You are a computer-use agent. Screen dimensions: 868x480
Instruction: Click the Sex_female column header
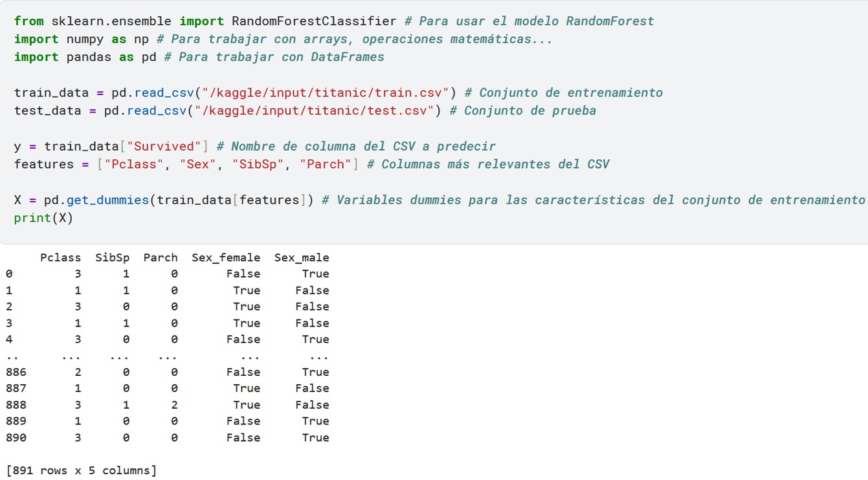coord(226,257)
